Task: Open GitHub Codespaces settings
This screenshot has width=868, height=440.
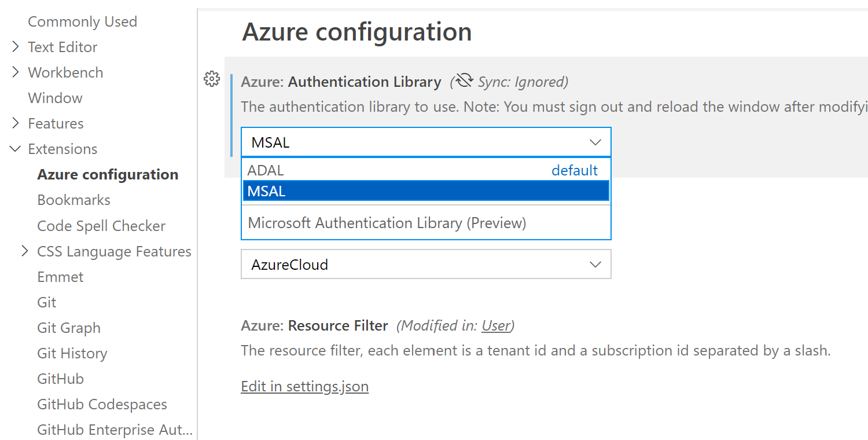Action: pos(102,404)
